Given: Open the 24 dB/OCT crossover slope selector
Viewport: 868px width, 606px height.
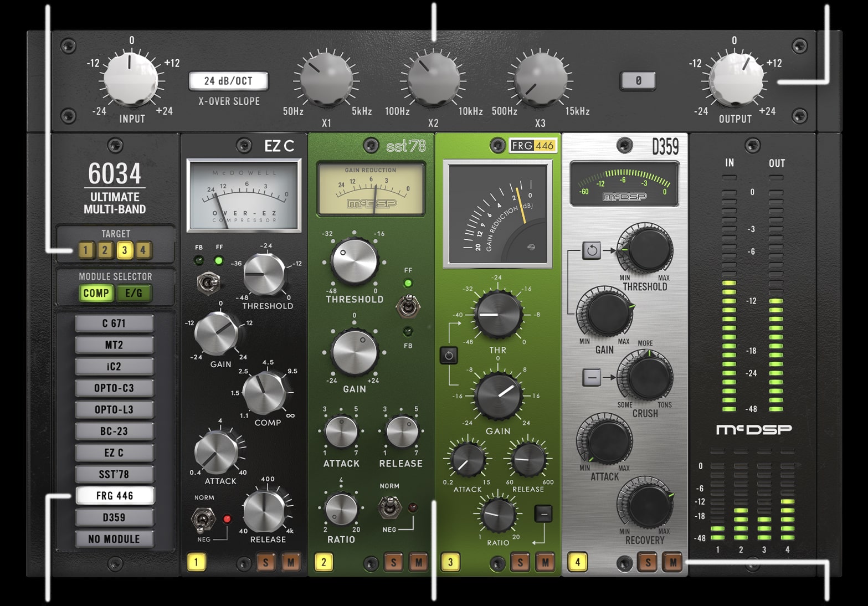Looking at the screenshot, I should [x=228, y=81].
